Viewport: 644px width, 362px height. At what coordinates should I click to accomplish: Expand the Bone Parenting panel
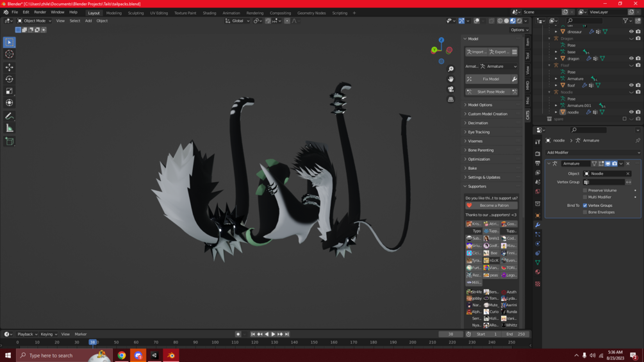[x=481, y=150]
